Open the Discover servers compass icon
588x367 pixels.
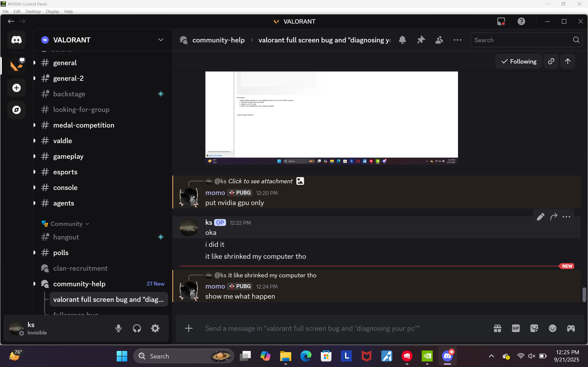pyautogui.click(x=17, y=110)
